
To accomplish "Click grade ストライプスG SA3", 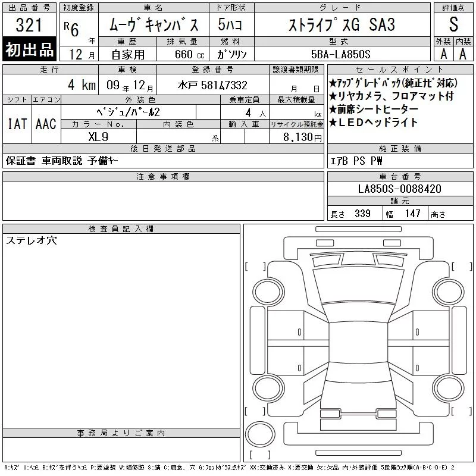I will (342, 24).
